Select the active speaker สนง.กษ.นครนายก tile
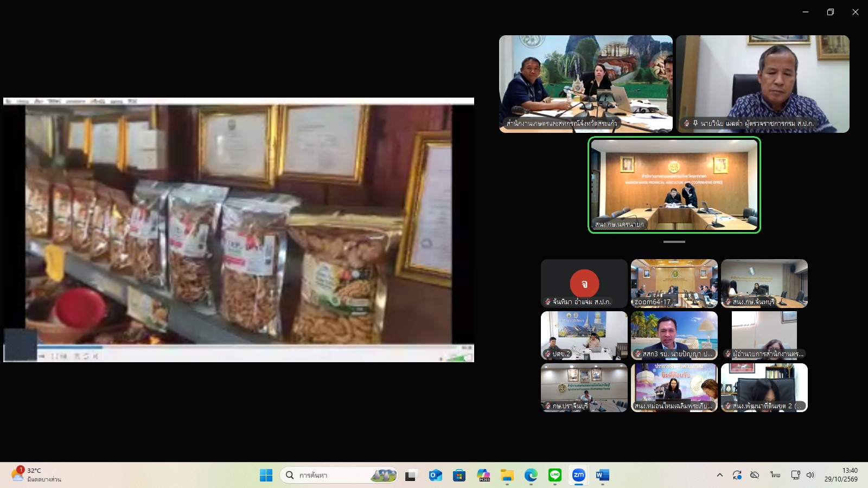The image size is (868, 488). (674, 185)
